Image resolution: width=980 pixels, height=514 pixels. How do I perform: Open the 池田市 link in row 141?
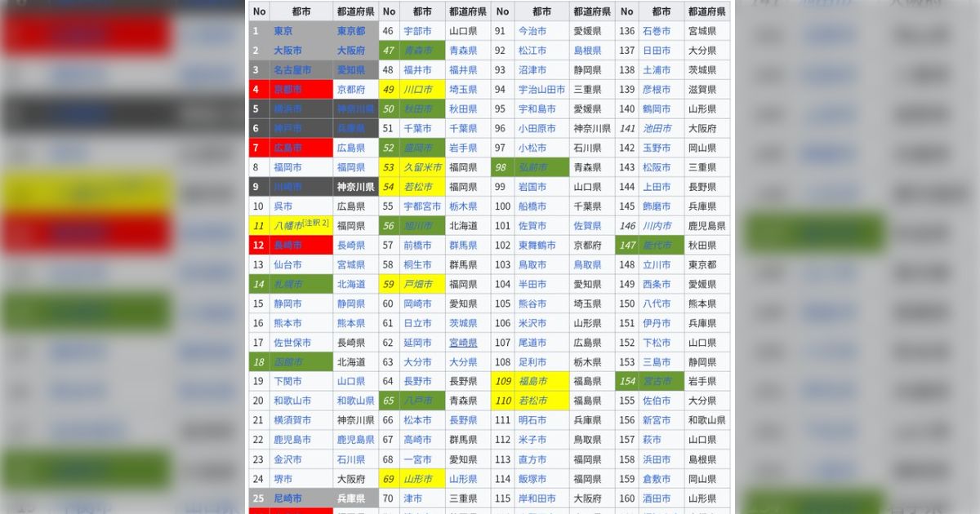(x=657, y=128)
